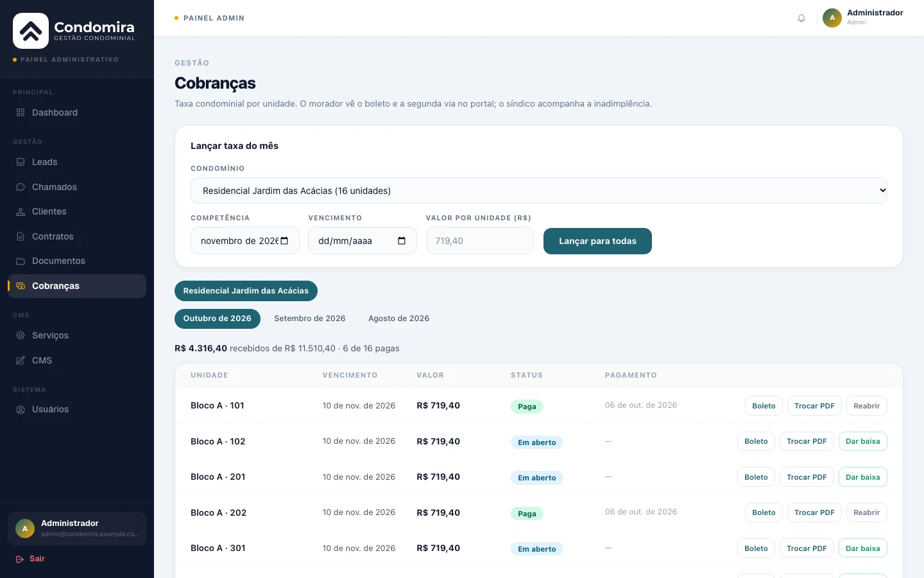The image size is (924, 578).
Task: Open Chamados in the sidebar
Action: pyautogui.click(x=77, y=187)
